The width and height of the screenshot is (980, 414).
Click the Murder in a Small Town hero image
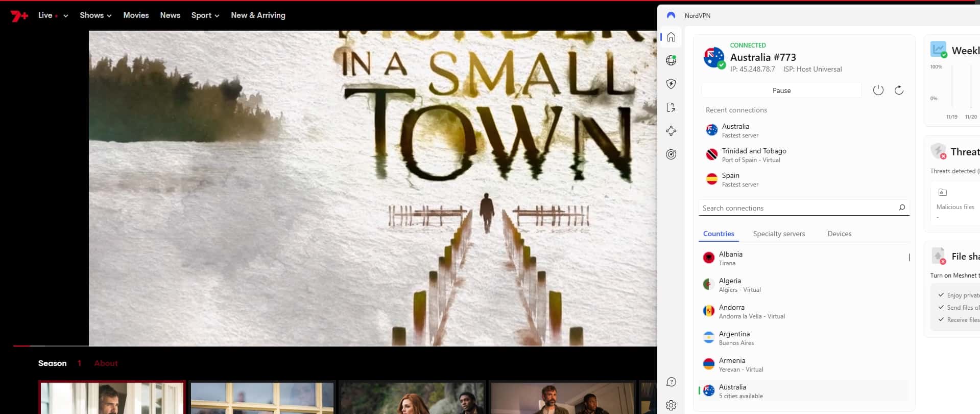coord(373,188)
